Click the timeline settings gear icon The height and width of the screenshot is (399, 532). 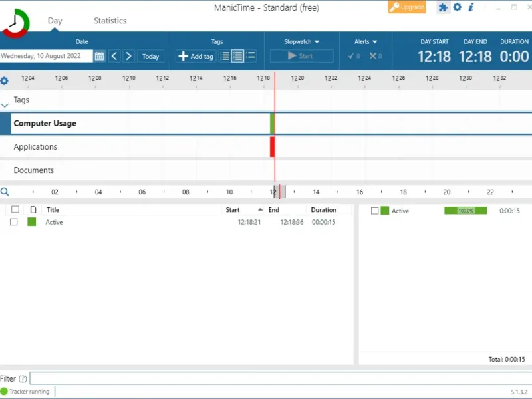click(x=5, y=81)
